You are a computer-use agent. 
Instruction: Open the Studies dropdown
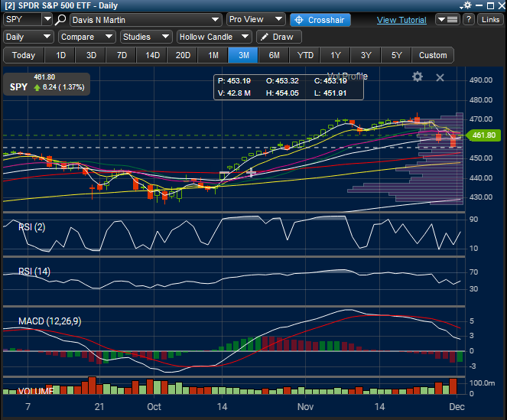pyautogui.click(x=146, y=37)
